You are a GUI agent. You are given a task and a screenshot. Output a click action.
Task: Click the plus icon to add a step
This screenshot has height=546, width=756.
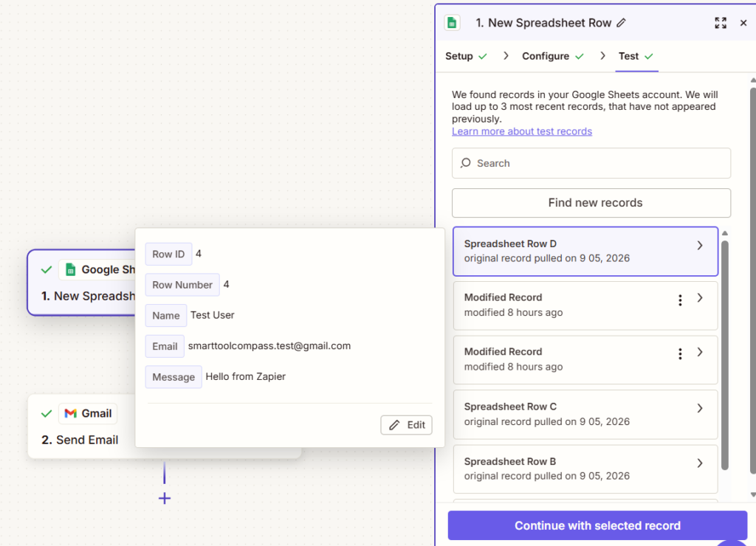[x=165, y=498]
